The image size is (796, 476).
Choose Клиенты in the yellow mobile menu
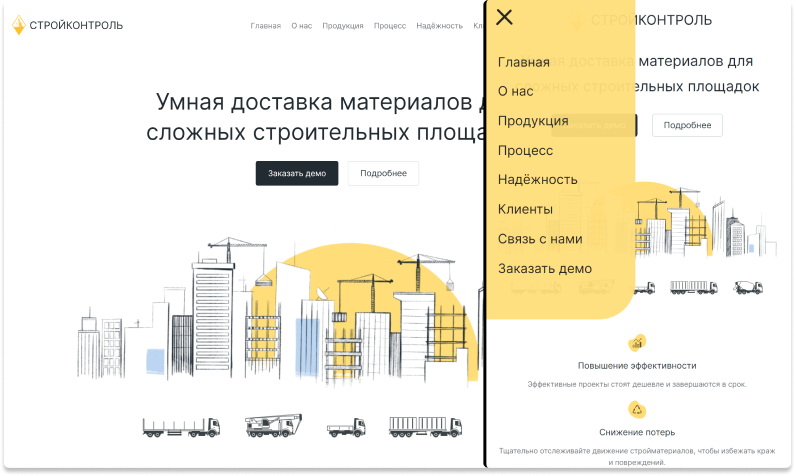(x=525, y=209)
